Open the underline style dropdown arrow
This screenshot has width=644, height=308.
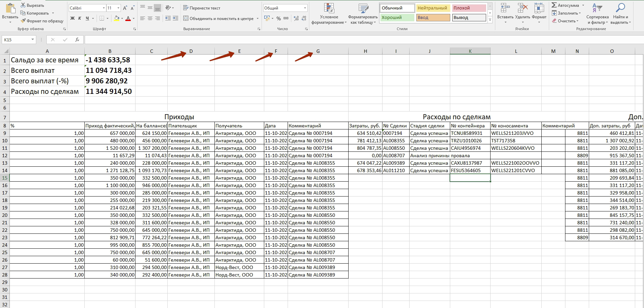(x=93, y=18)
